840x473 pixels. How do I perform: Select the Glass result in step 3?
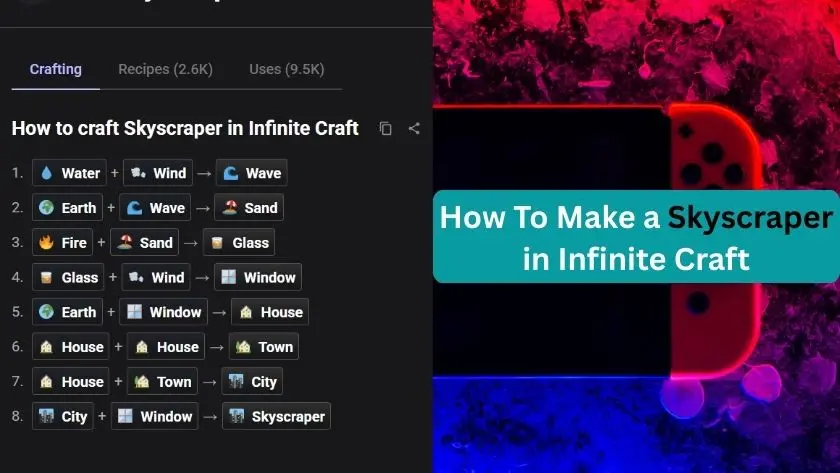point(239,242)
